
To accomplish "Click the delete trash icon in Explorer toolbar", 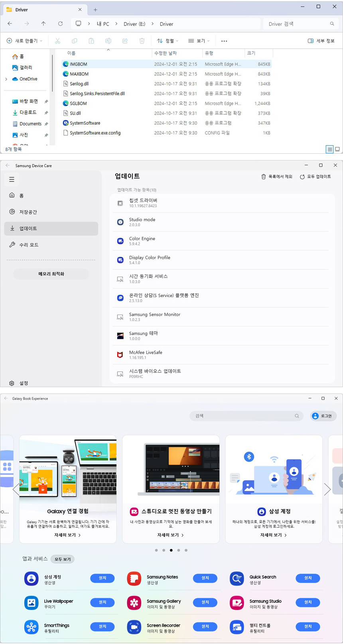I will point(142,41).
